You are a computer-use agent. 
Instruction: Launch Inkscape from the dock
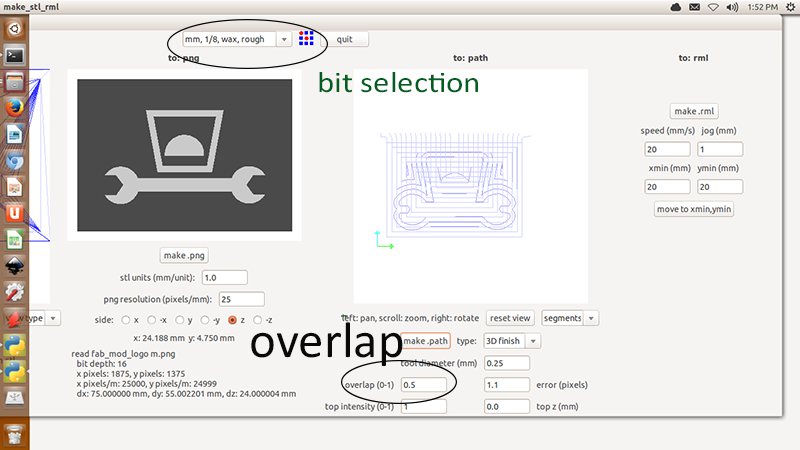[x=14, y=266]
